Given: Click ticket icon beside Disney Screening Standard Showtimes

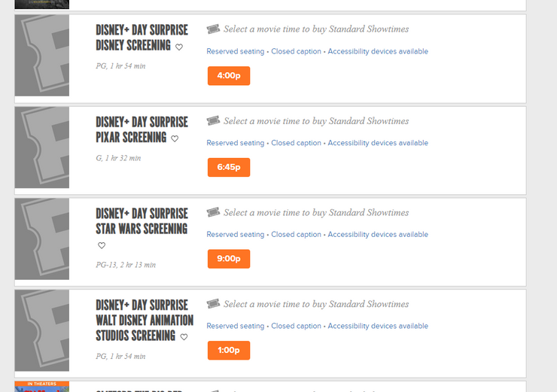Looking at the screenshot, I should pos(213,29).
